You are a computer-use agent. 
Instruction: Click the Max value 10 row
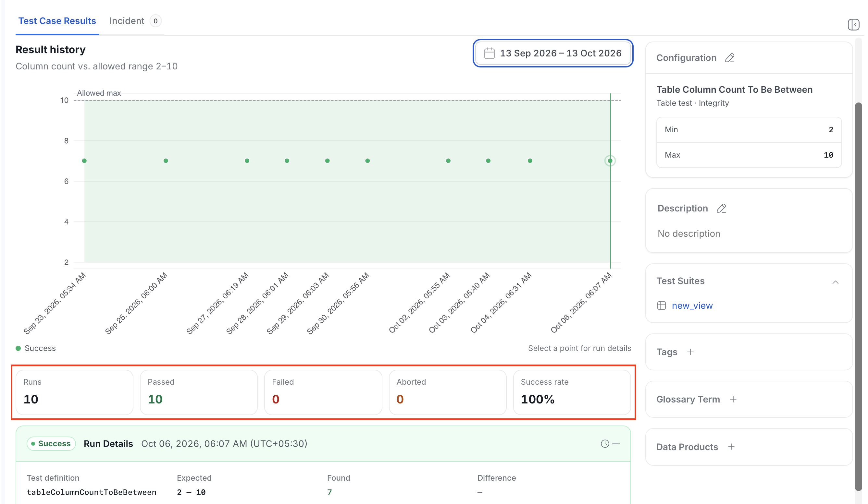coord(749,155)
